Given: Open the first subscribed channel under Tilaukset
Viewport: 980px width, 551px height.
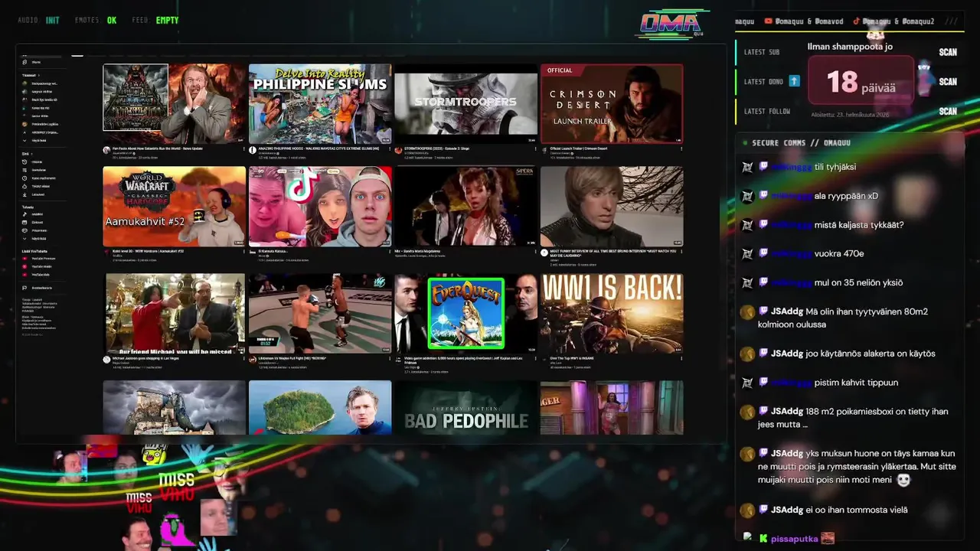Looking at the screenshot, I should (x=40, y=83).
